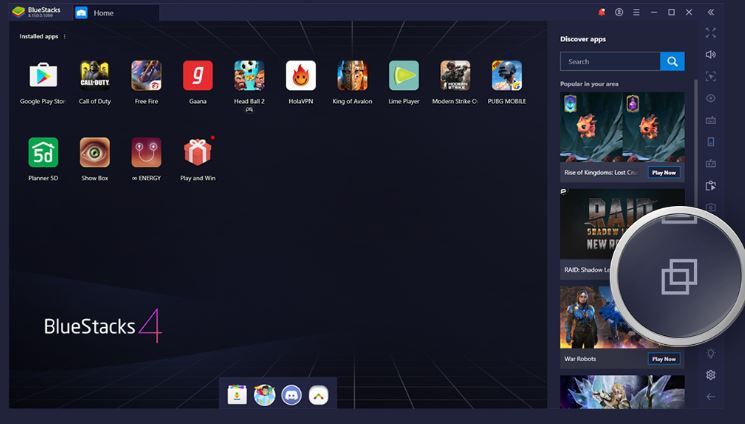
Task: Collapse the side toolbar with double chevron
Action: 711,12
